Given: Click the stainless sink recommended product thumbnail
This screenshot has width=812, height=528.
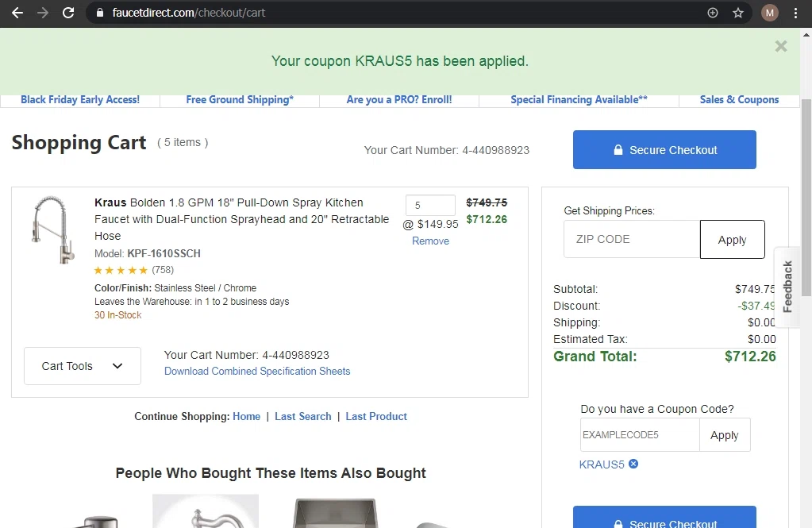Looking at the screenshot, I should click(x=336, y=512).
